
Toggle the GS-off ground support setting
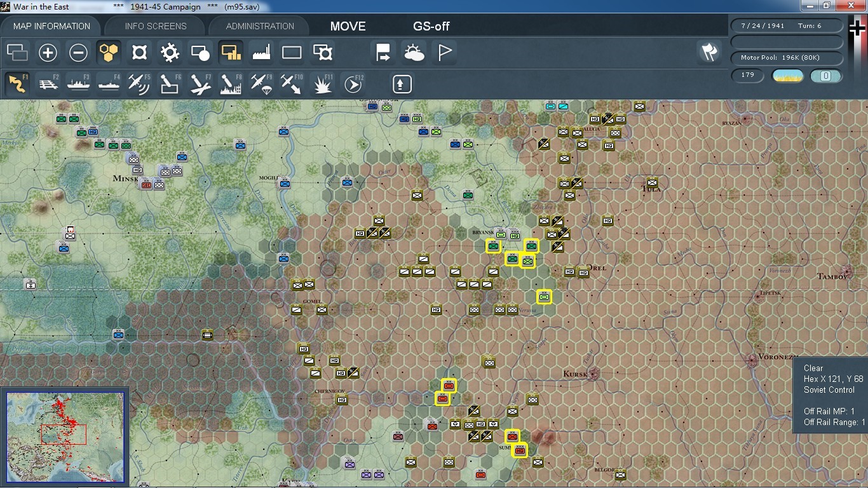[x=431, y=26]
